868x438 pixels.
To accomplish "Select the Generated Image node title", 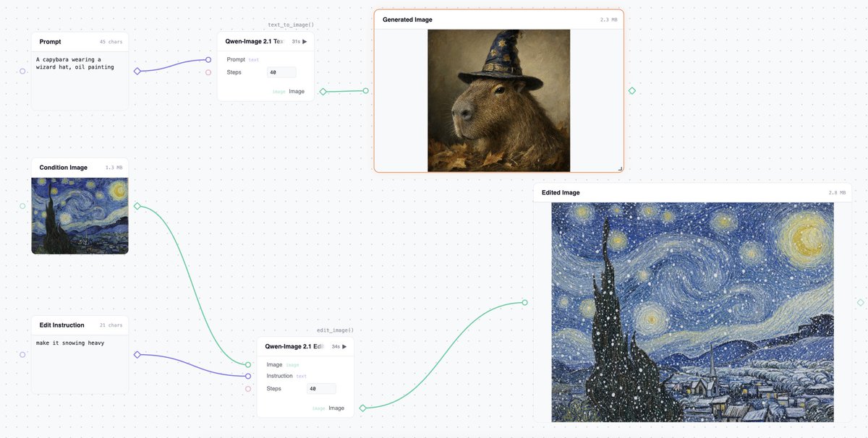I will [407, 20].
